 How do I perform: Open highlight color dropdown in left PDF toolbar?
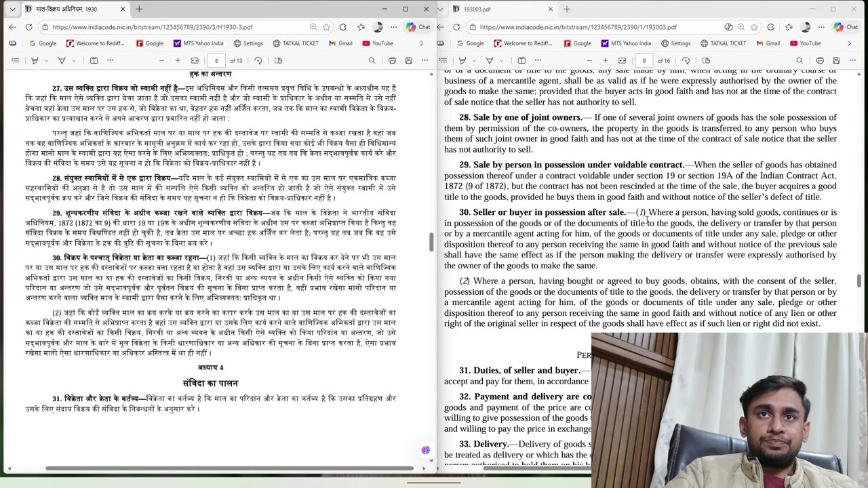click(x=46, y=60)
